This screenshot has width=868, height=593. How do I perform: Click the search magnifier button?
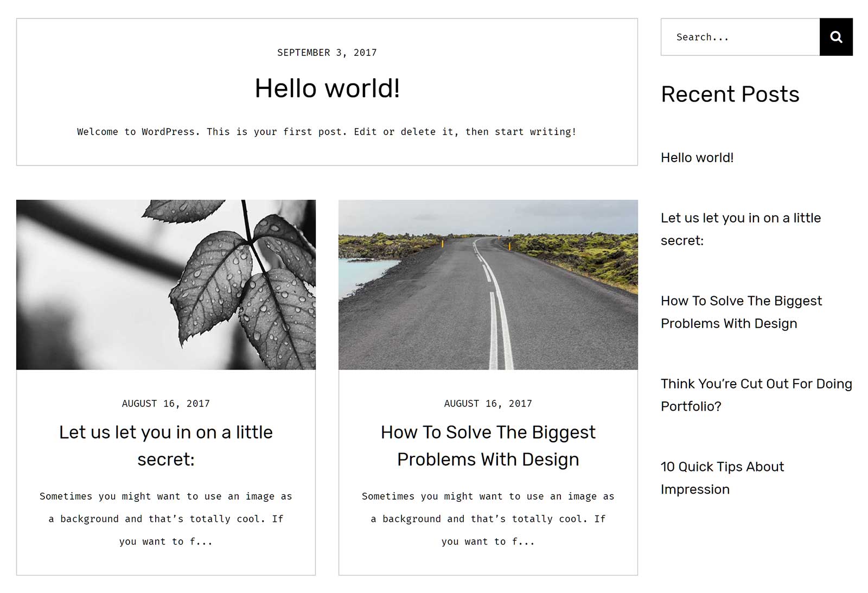pyautogui.click(x=836, y=37)
